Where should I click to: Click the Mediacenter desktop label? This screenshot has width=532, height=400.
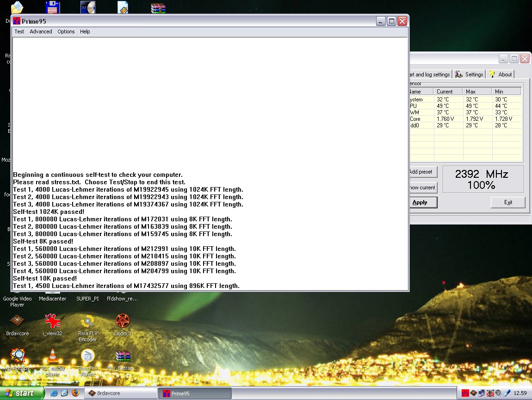pos(52,299)
